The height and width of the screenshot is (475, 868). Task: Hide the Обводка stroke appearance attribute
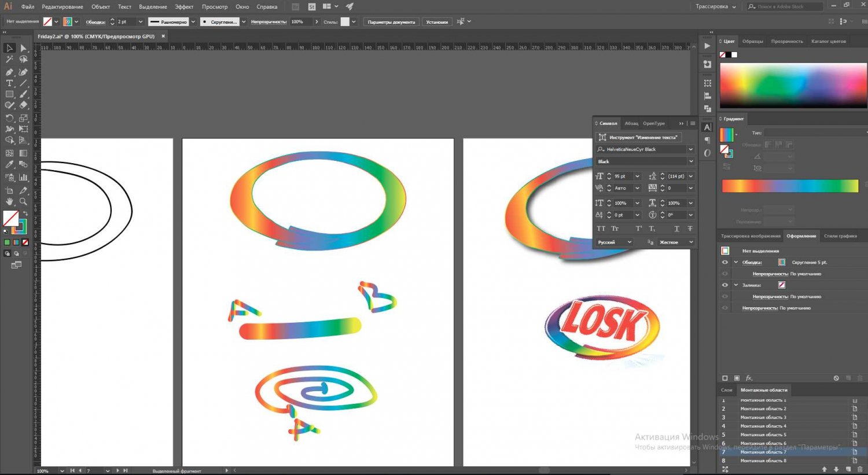click(x=725, y=262)
